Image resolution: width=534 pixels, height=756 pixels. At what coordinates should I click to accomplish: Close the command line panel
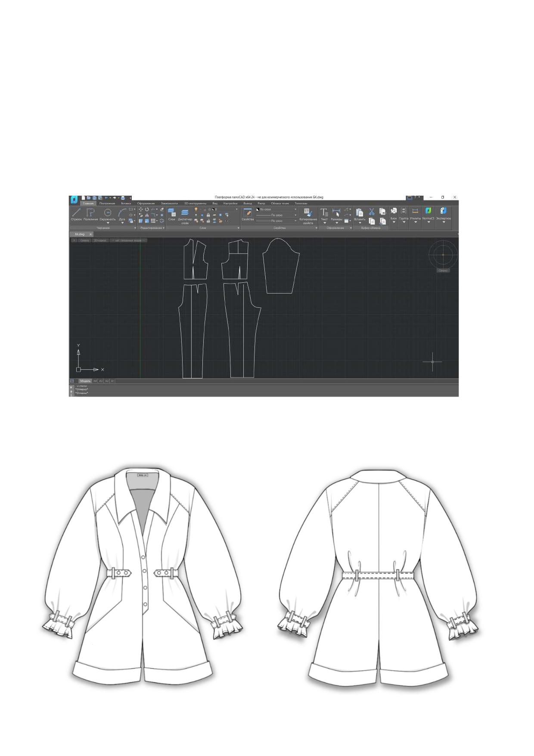pyautogui.click(x=71, y=387)
